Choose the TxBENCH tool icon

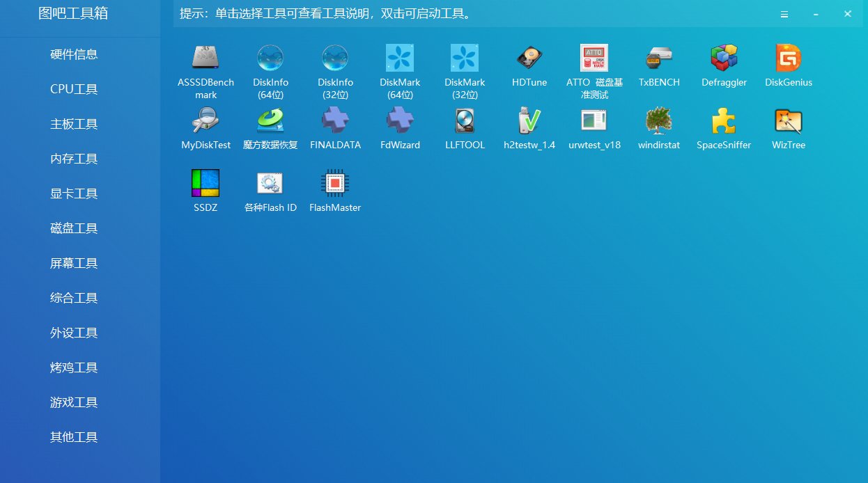pos(659,58)
